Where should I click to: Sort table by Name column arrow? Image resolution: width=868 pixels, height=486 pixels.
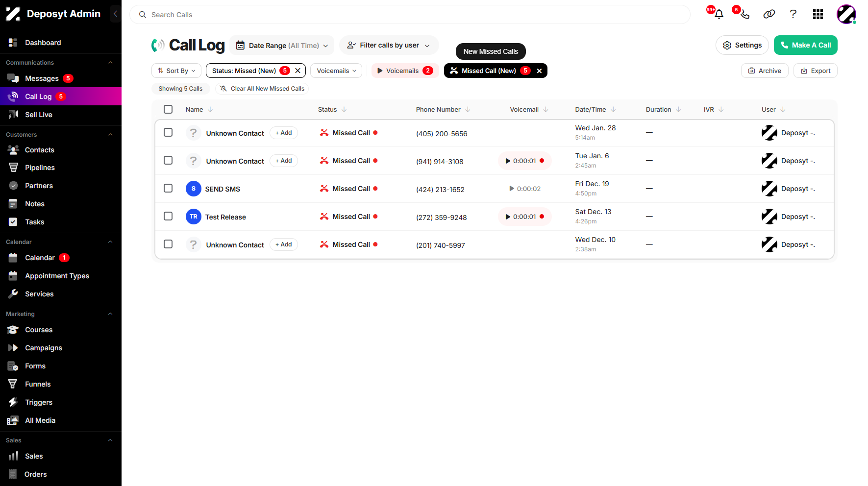210,109
